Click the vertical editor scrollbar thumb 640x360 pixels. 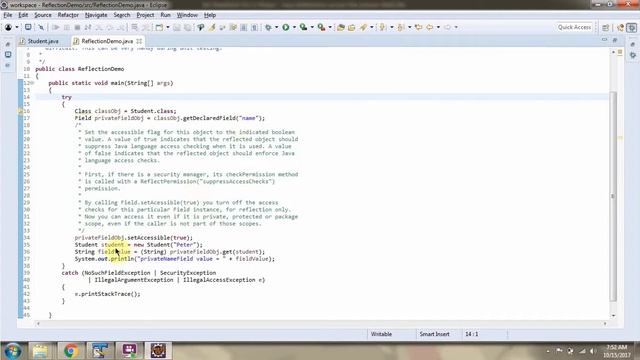point(613,196)
